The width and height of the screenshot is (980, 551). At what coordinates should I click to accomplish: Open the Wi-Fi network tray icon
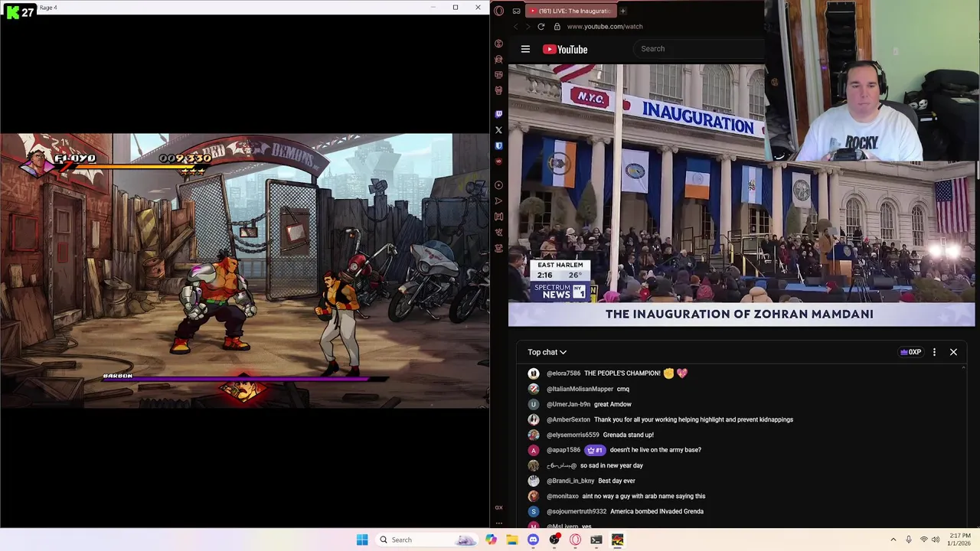(924, 540)
